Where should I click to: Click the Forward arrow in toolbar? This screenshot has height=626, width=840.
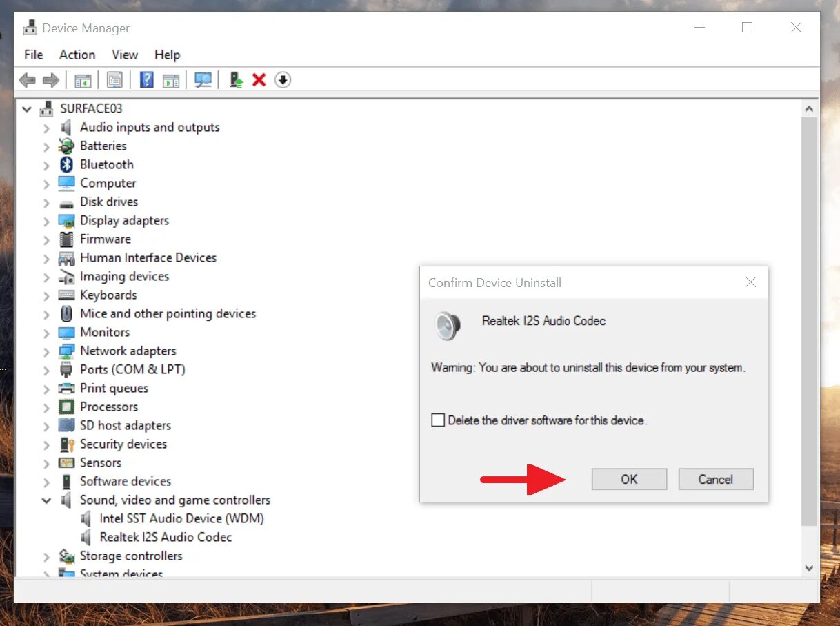pyautogui.click(x=50, y=80)
